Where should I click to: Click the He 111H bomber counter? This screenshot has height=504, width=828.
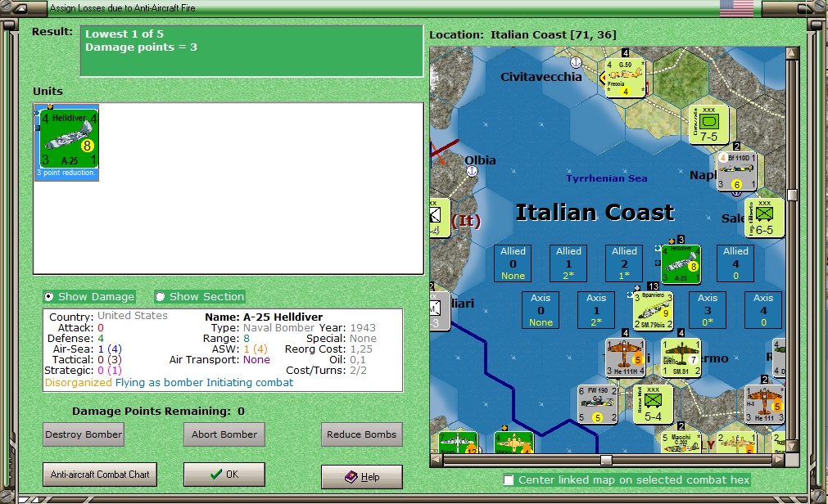pyautogui.click(x=625, y=358)
